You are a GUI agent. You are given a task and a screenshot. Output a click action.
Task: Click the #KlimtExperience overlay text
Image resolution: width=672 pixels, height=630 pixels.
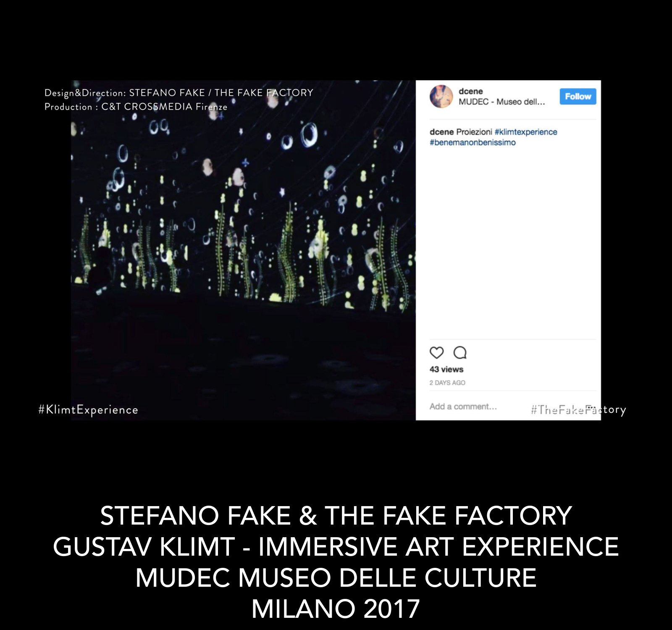[88, 410]
